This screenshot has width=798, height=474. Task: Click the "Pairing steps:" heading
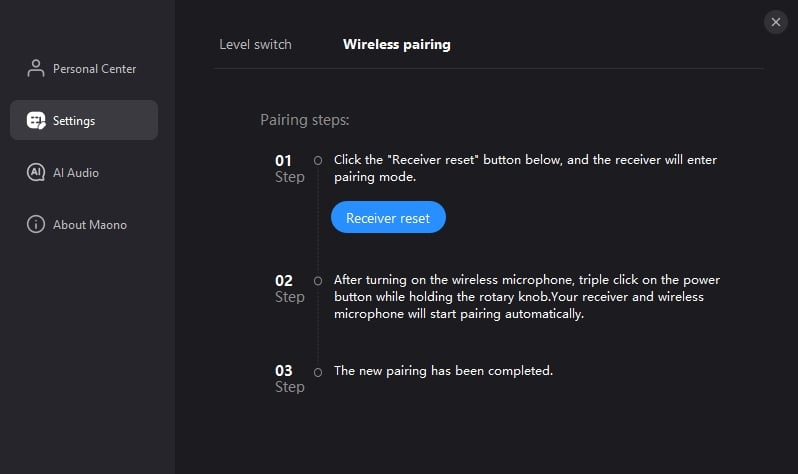pos(305,120)
